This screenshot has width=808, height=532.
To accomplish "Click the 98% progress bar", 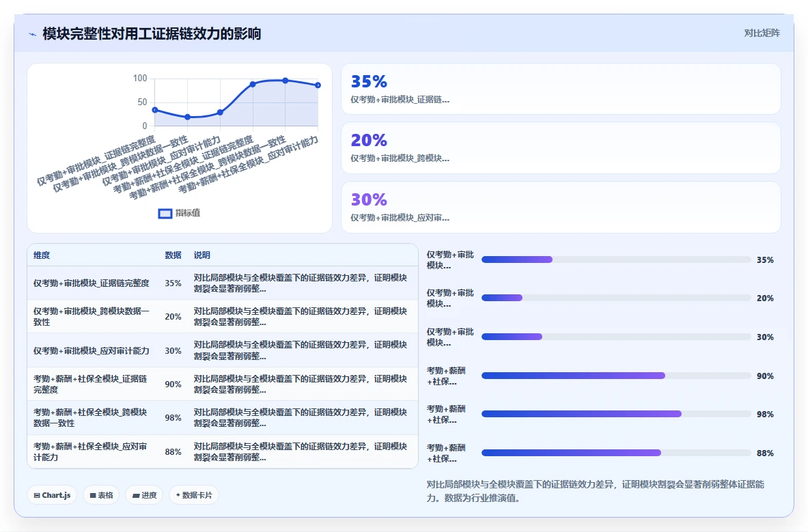I will pos(616,414).
